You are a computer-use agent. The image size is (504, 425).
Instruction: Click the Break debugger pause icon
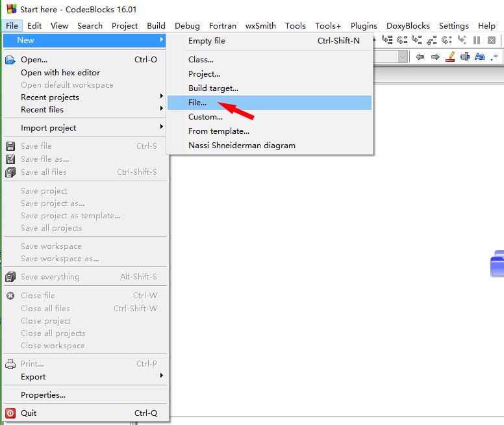click(477, 40)
